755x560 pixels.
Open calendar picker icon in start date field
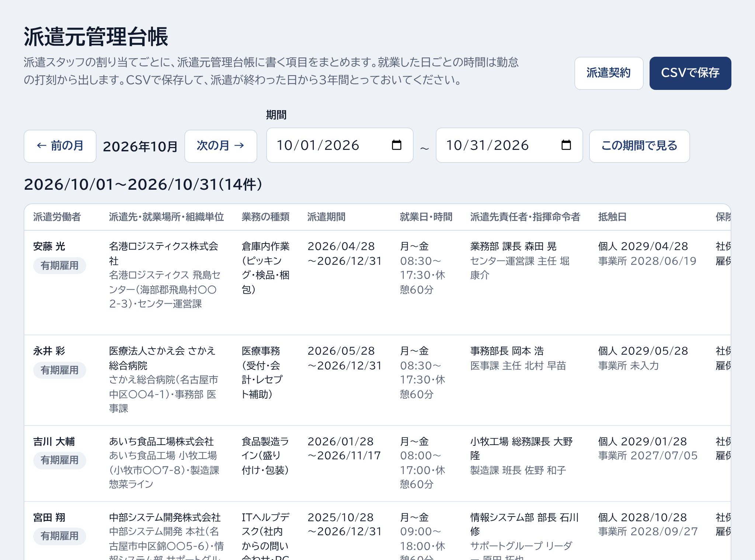point(396,145)
